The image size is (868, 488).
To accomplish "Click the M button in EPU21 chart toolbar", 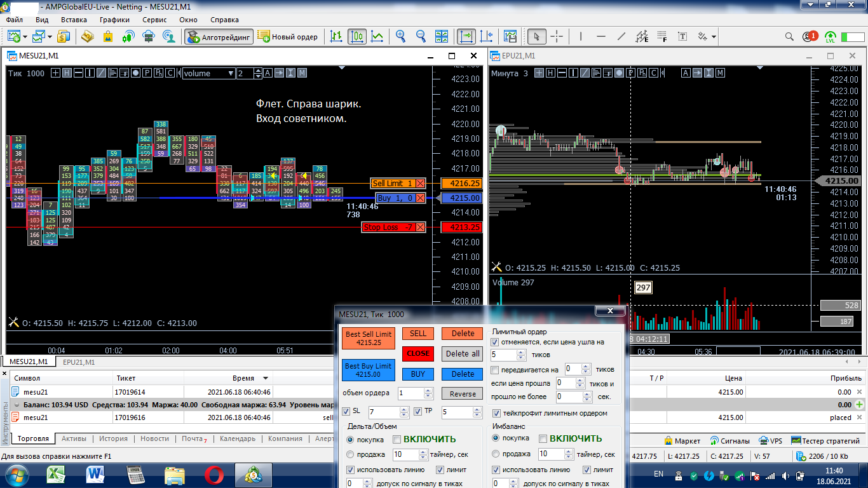I will 721,73.
